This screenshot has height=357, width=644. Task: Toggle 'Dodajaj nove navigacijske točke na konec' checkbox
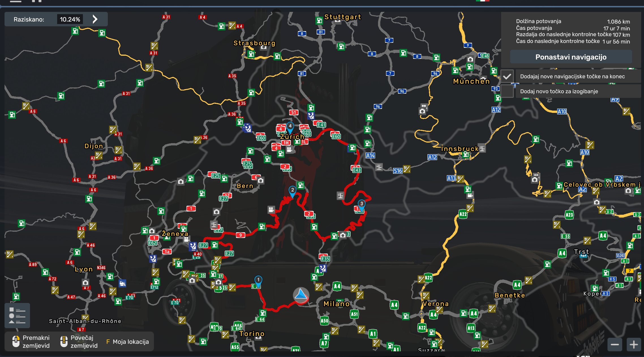pyautogui.click(x=507, y=76)
